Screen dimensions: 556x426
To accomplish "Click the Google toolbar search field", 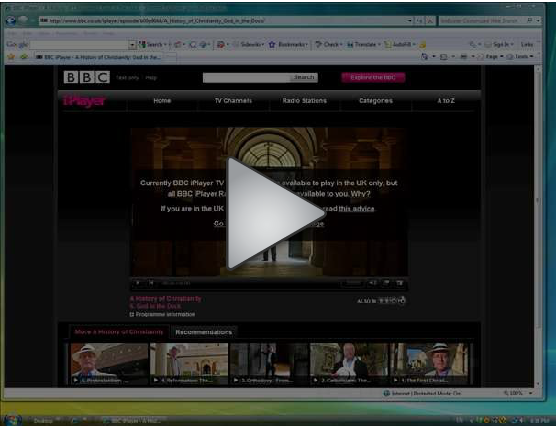I will tap(79, 45).
